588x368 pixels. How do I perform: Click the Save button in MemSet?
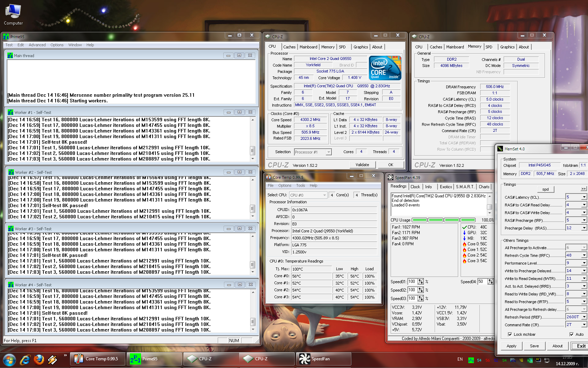(534, 346)
